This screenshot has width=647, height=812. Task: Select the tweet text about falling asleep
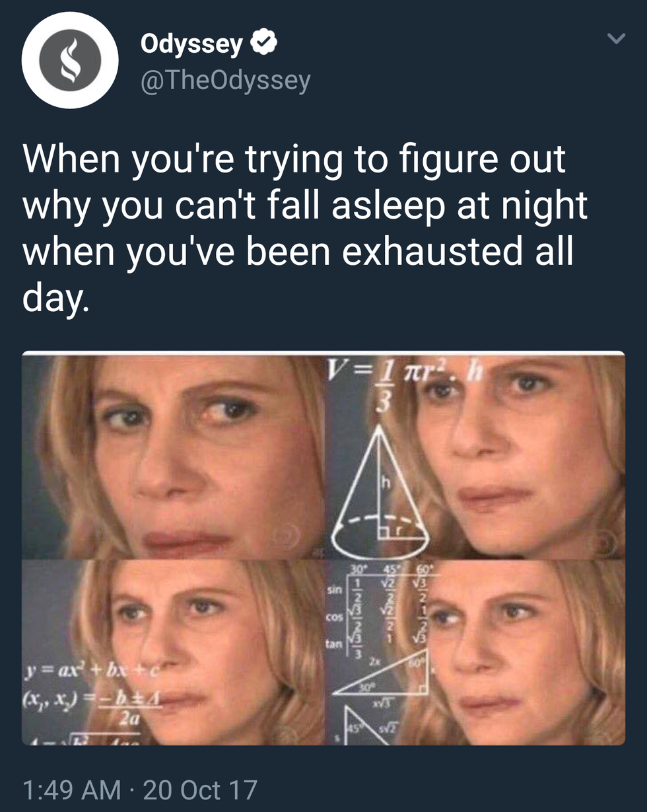pos(304,227)
